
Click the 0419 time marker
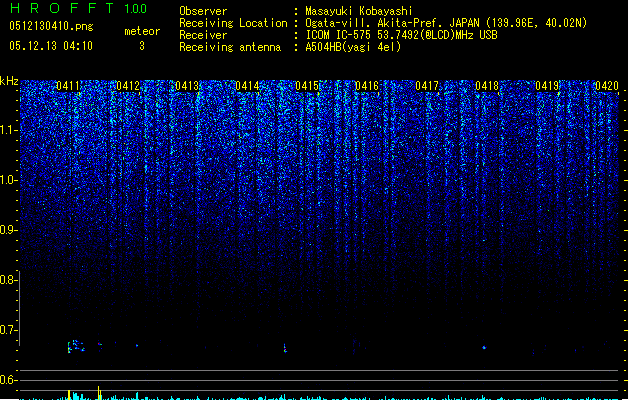coord(547,86)
